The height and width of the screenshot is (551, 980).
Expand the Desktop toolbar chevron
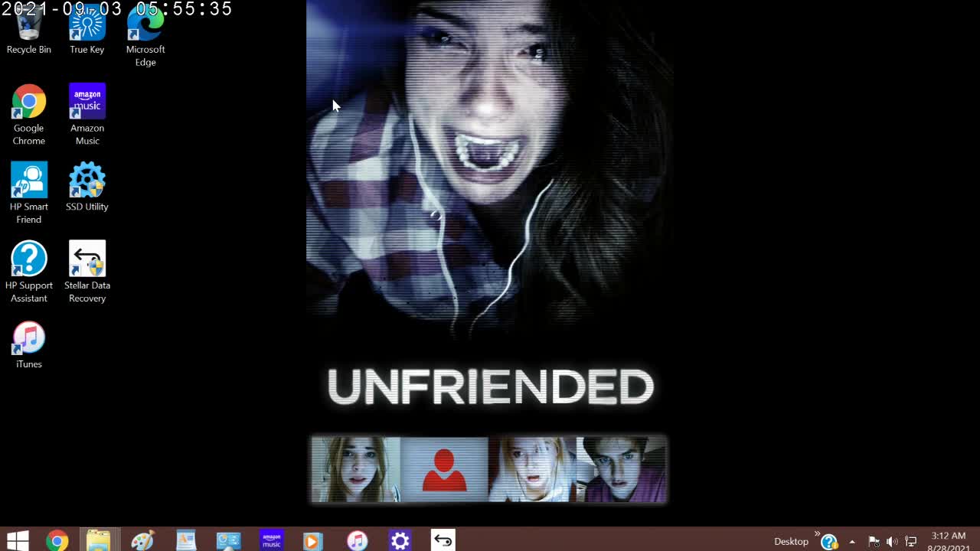[816, 534]
